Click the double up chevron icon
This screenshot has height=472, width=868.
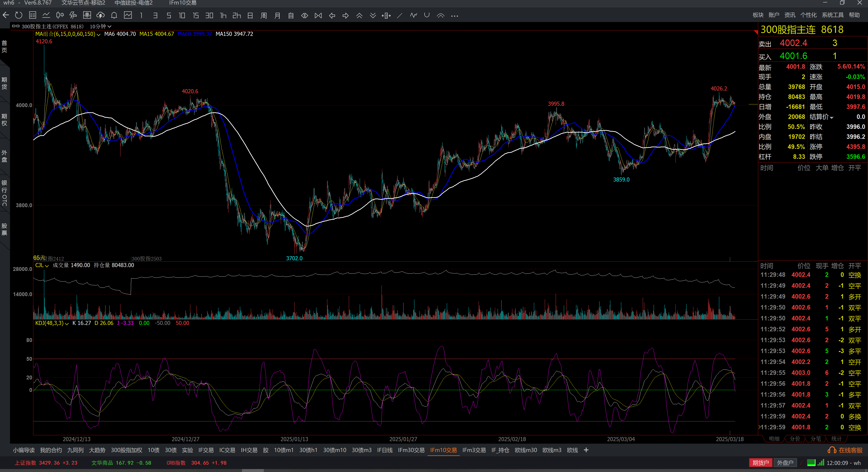coord(359,15)
